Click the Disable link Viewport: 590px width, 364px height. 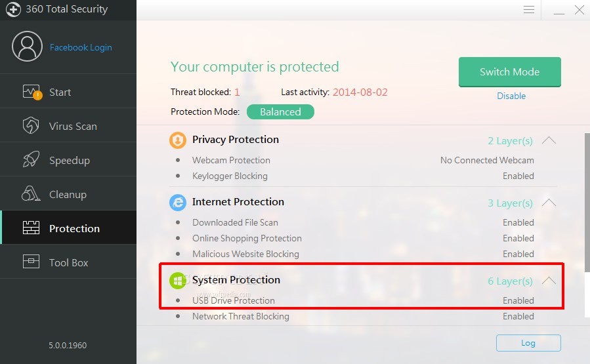pos(511,96)
